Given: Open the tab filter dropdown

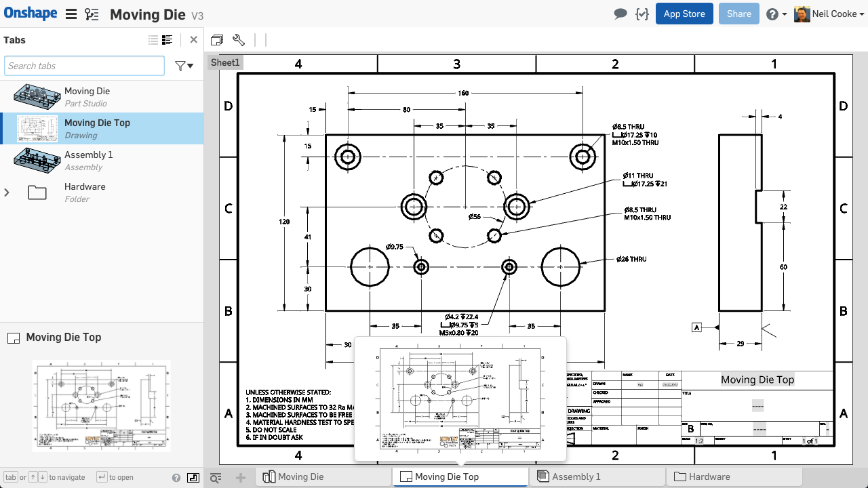Looking at the screenshot, I should pyautogui.click(x=184, y=66).
